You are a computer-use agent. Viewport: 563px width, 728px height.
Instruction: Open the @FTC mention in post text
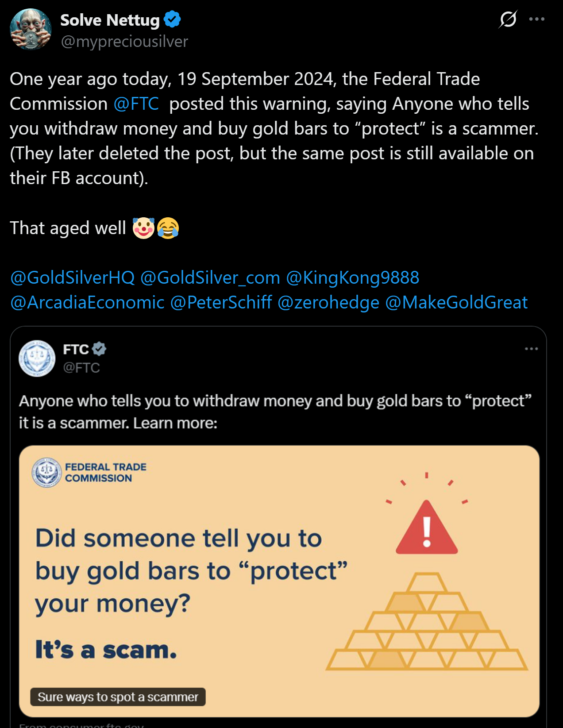click(136, 104)
